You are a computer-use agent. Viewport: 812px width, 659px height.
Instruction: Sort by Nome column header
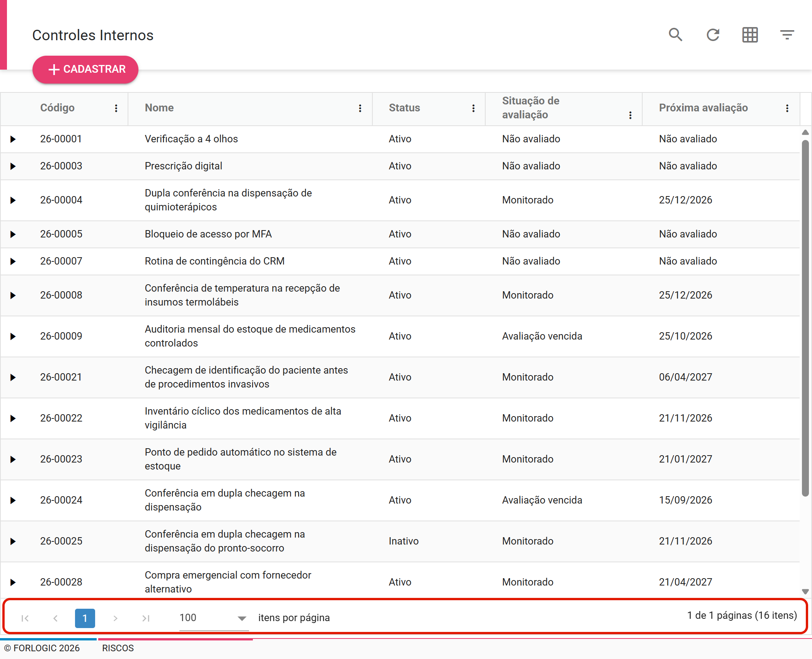point(159,108)
